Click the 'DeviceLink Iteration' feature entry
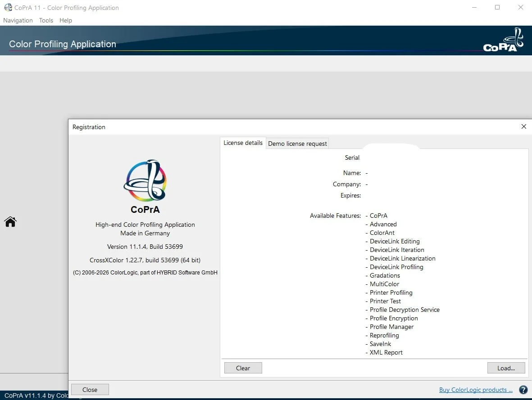The width and height of the screenshot is (532, 400). click(397, 250)
